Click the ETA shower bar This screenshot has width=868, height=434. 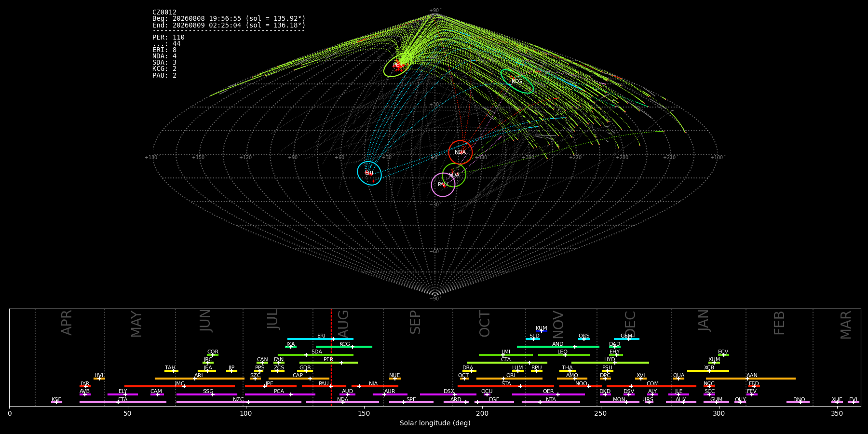[123, 402]
